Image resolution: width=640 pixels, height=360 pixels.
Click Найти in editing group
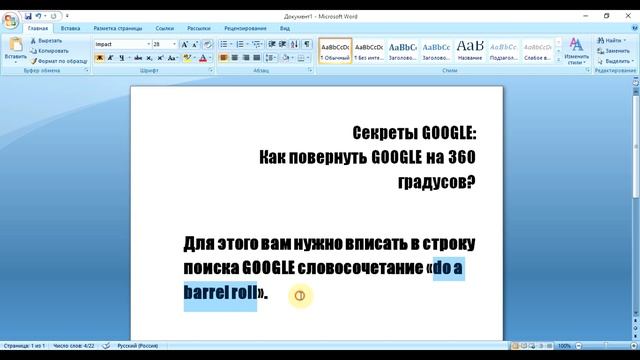[x=611, y=40]
